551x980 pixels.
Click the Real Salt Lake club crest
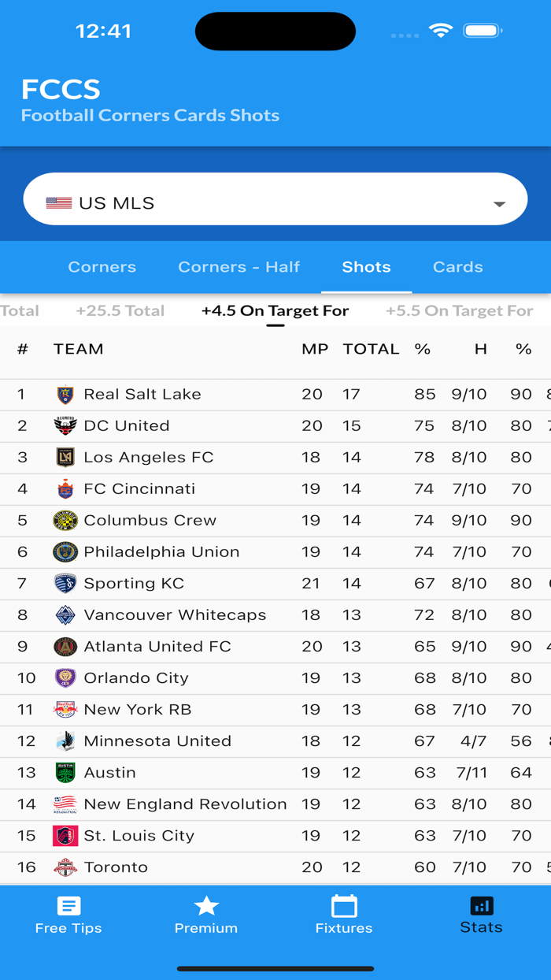[x=66, y=394]
